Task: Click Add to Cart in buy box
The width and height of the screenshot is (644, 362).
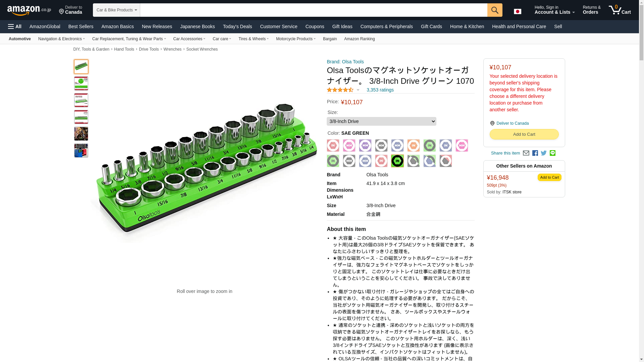Action: (x=524, y=134)
